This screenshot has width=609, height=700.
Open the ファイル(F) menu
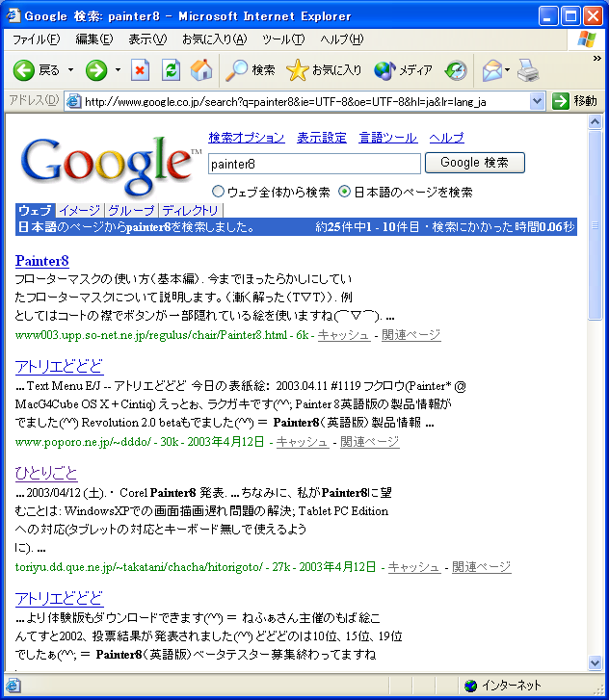(36, 39)
